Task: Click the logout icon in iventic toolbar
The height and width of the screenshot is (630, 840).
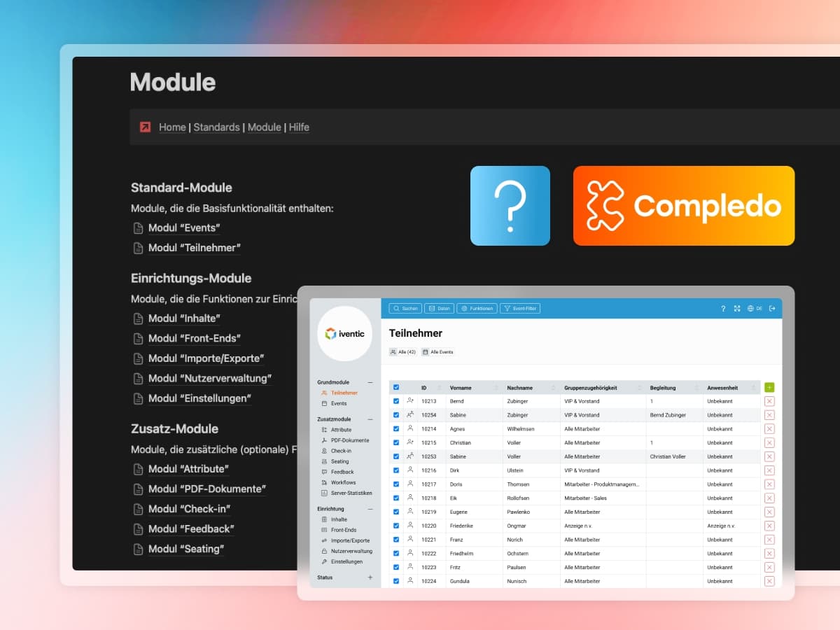Action: pyautogui.click(x=772, y=308)
